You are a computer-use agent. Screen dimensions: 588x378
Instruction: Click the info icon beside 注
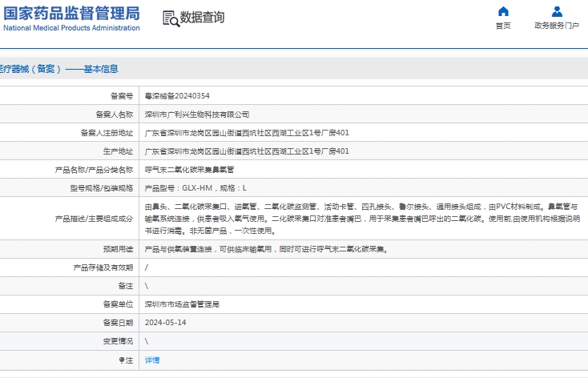click(122, 360)
